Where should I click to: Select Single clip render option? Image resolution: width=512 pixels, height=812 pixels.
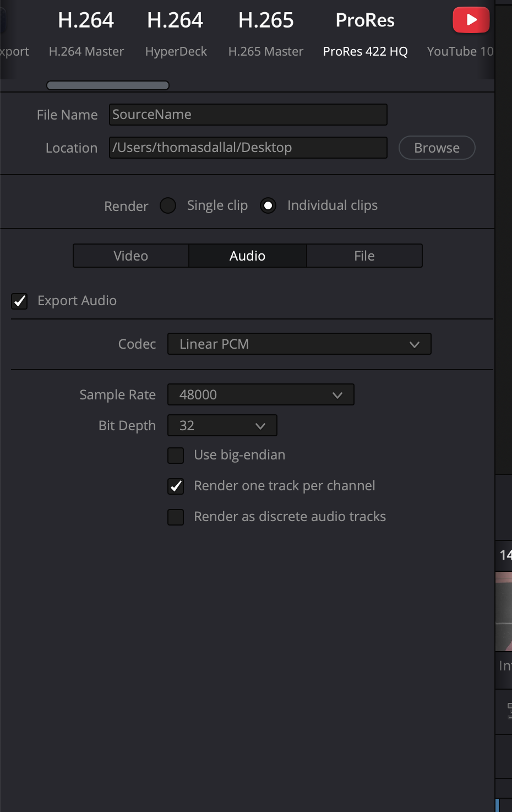[x=168, y=205]
